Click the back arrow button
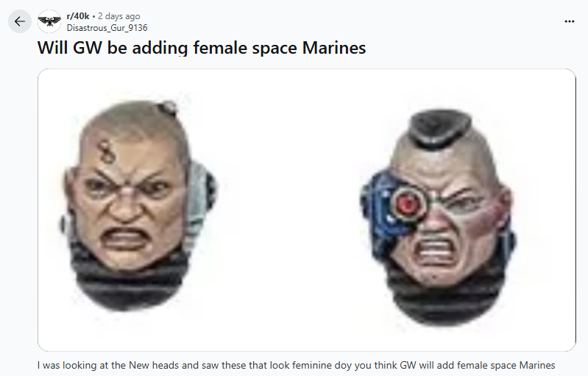The width and height of the screenshot is (588, 376). tap(19, 21)
